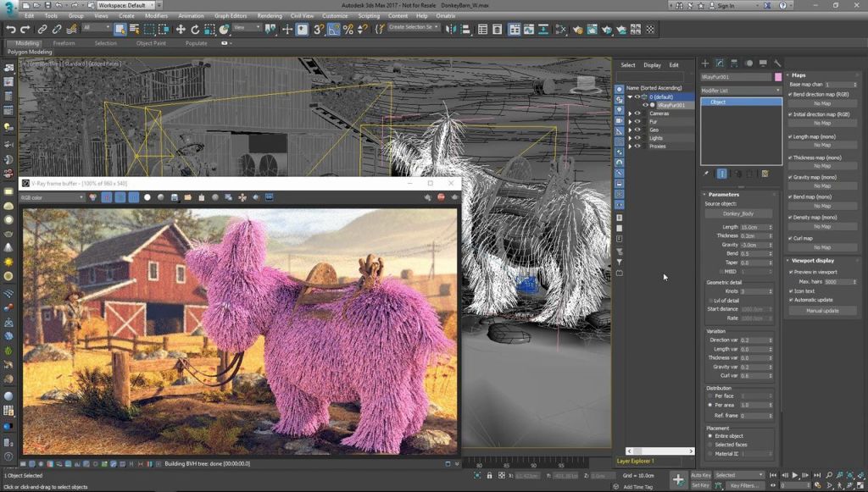Open the Modifier List dropdown

[x=741, y=90]
